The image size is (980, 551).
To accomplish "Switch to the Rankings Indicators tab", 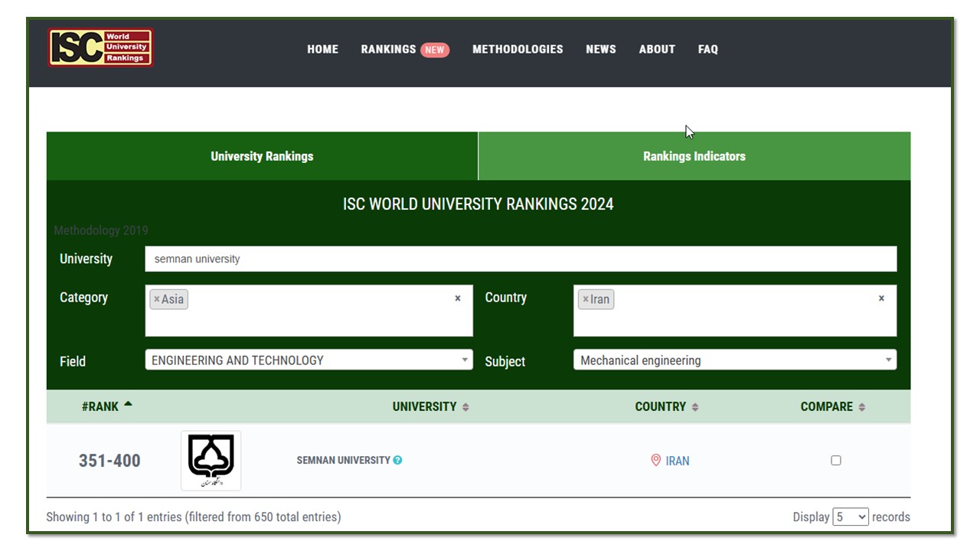I will [694, 156].
